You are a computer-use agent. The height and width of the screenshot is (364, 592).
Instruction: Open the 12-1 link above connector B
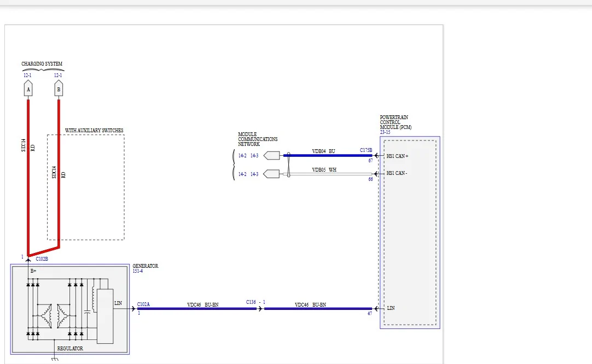[x=58, y=75]
